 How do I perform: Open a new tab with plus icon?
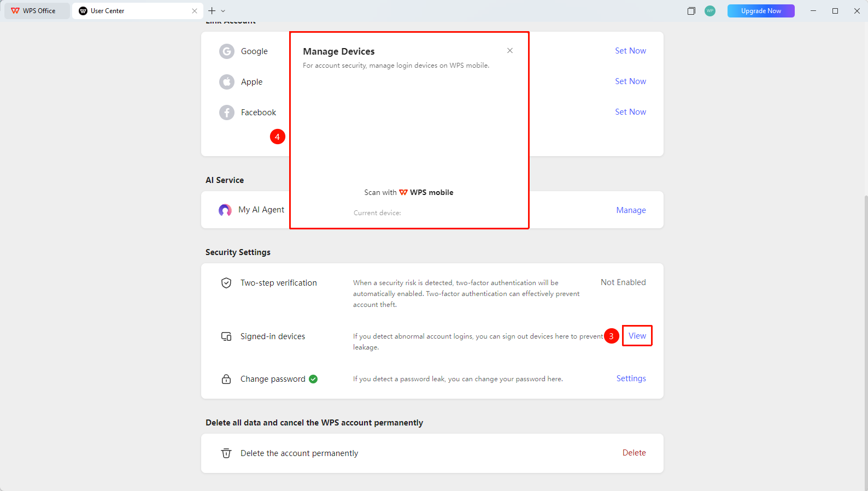point(212,11)
